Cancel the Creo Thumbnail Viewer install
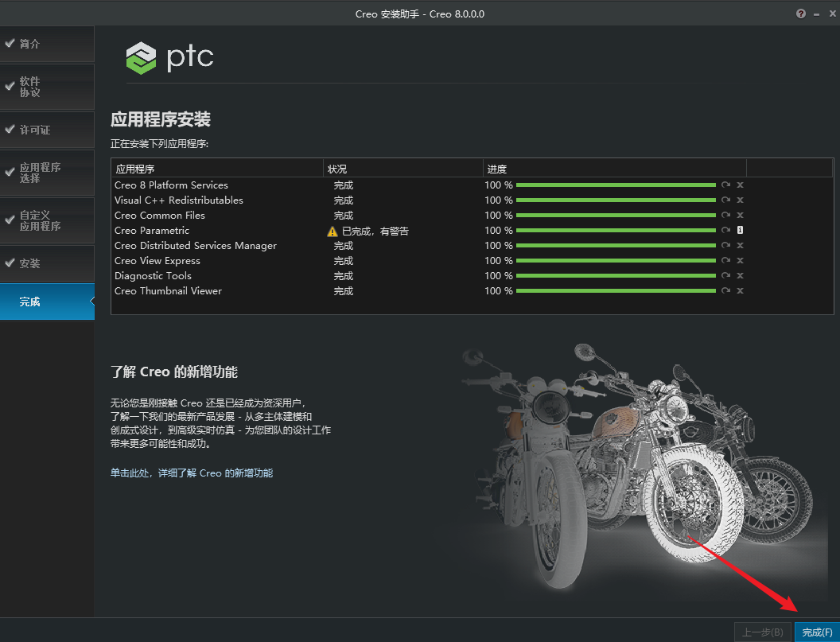 (x=740, y=290)
